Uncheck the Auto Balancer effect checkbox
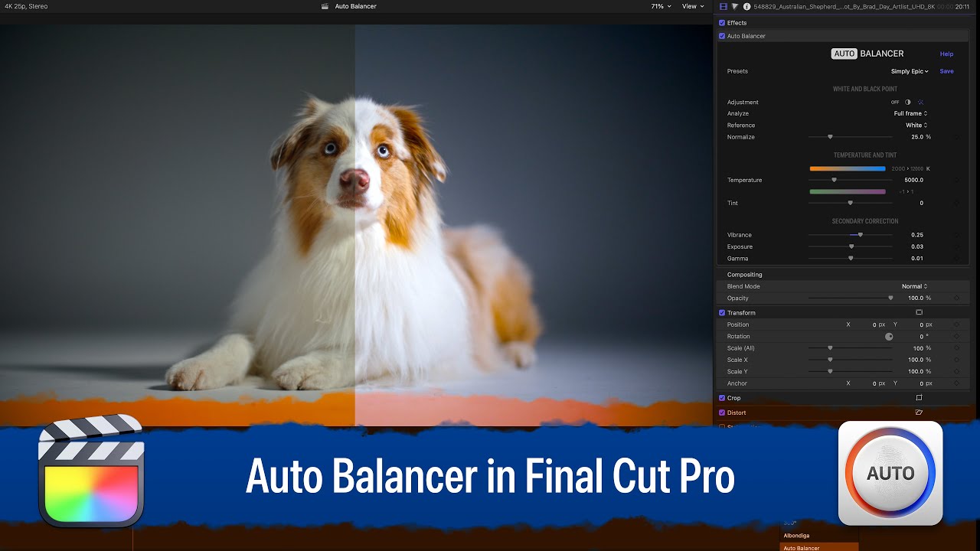 pyautogui.click(x=722, y=36)
